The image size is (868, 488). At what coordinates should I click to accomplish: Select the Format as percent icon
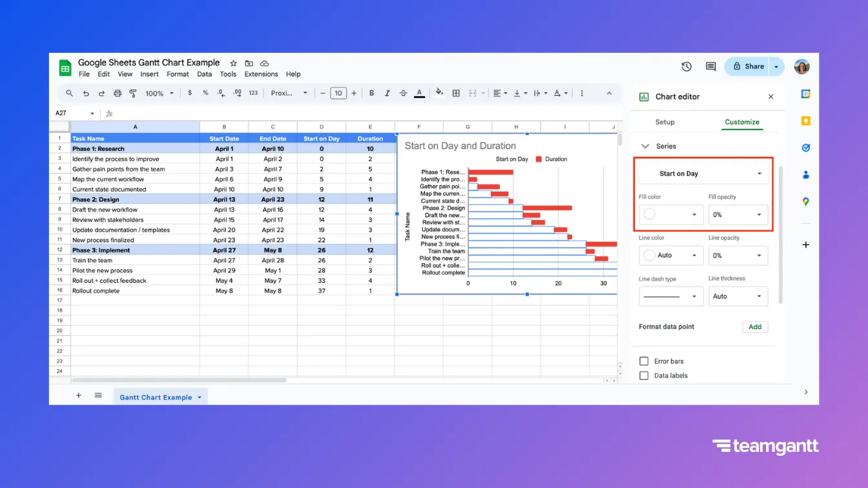point(204,93)
